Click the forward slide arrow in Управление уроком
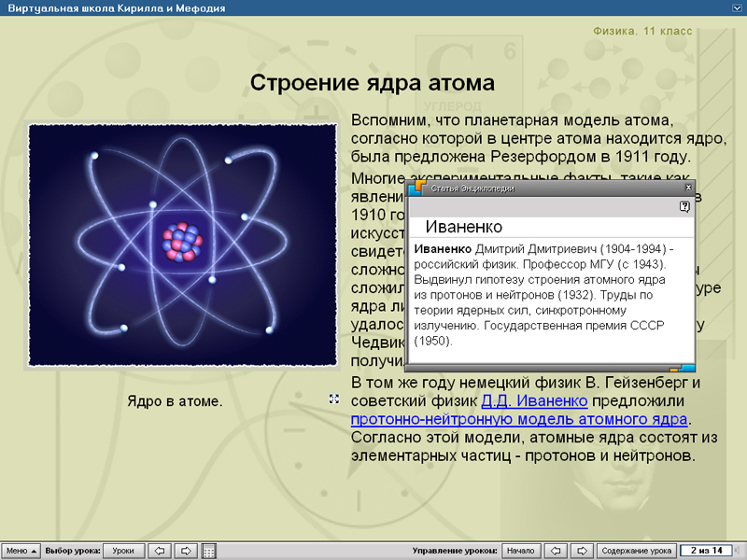This screenshot has width=747, height=560. 580,550
